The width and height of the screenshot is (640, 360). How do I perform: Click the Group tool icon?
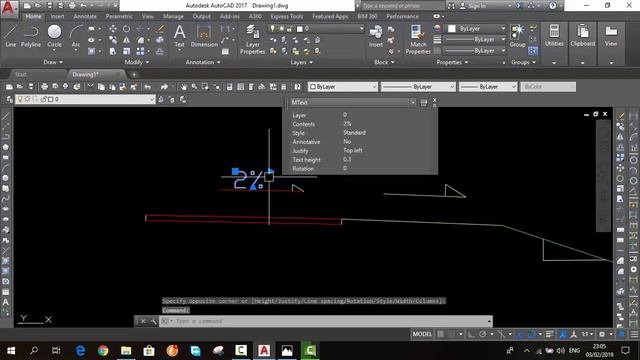517,36
